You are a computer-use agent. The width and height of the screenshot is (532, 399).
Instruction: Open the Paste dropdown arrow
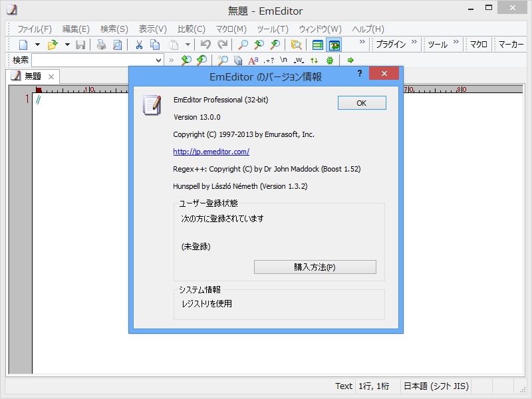[x=186, y=45]
